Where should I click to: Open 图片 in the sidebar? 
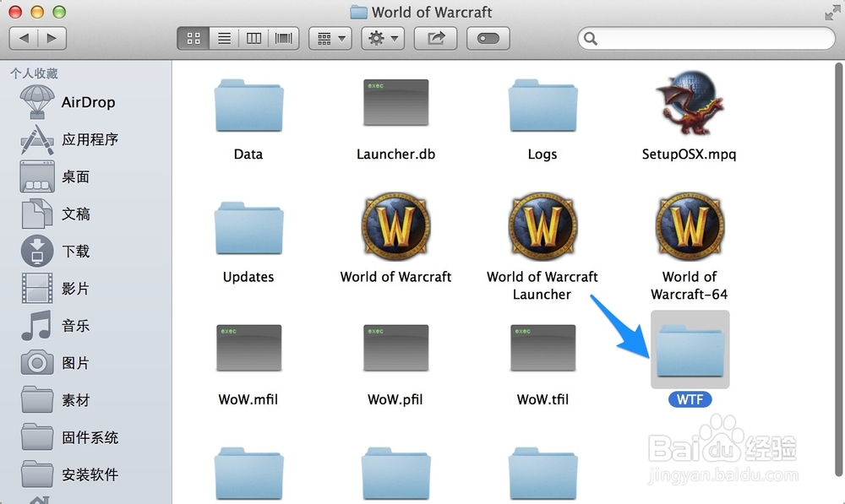(54, 363)
